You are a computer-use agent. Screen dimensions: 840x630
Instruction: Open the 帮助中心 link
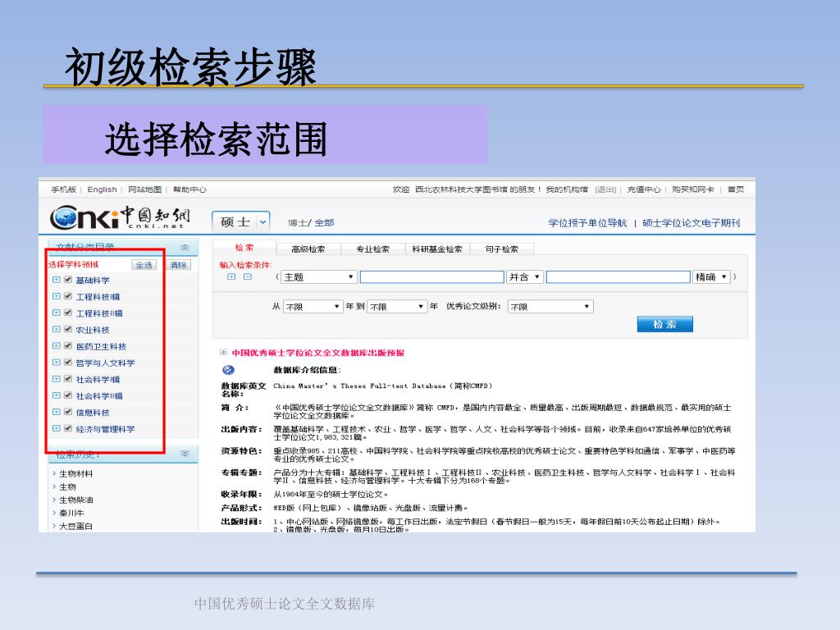point(189,189)
